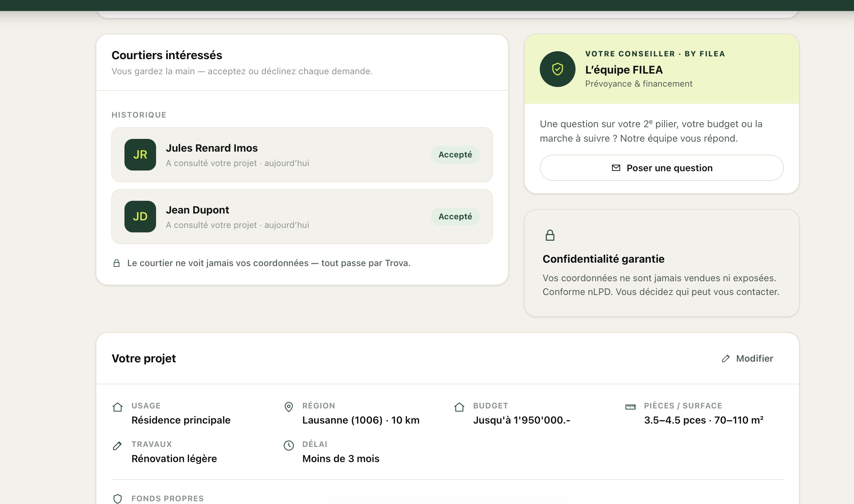Click the HISTORIQUE section label
The height and width of the screenshot is (504, 854).
tap(139, 115)
